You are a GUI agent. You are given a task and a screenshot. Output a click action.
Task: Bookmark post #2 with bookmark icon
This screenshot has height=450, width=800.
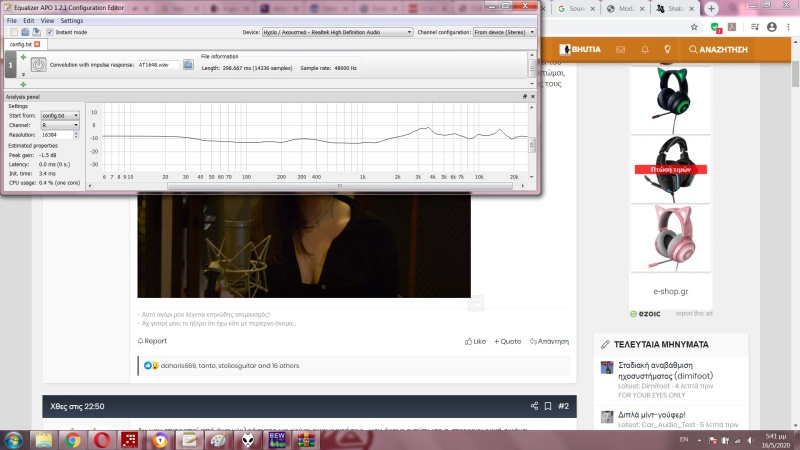547,406
